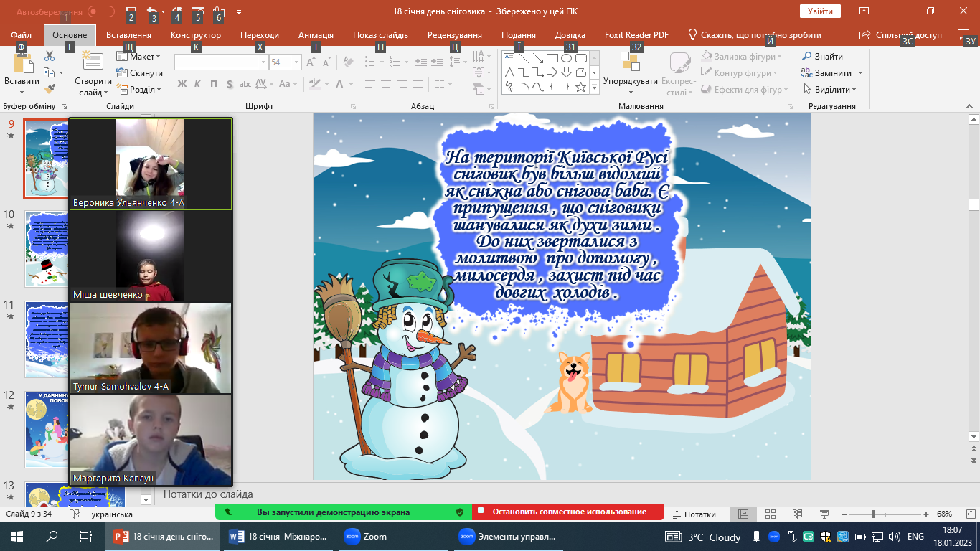Click the Find (Знайти) magnifier icon
Viewport: 980px width, 551px height.
pyautogui.click(x=807, y=56)
